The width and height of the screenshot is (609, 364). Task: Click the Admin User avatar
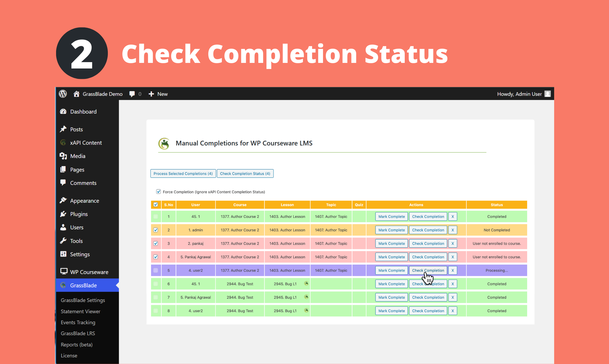548,94
